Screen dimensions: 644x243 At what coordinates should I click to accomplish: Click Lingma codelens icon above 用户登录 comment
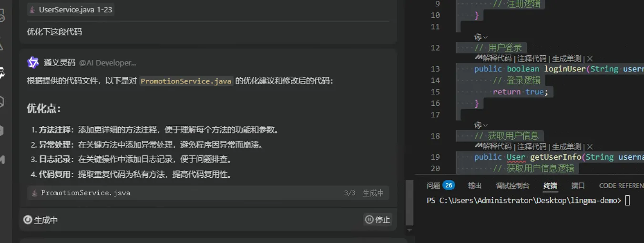[478, 37]
